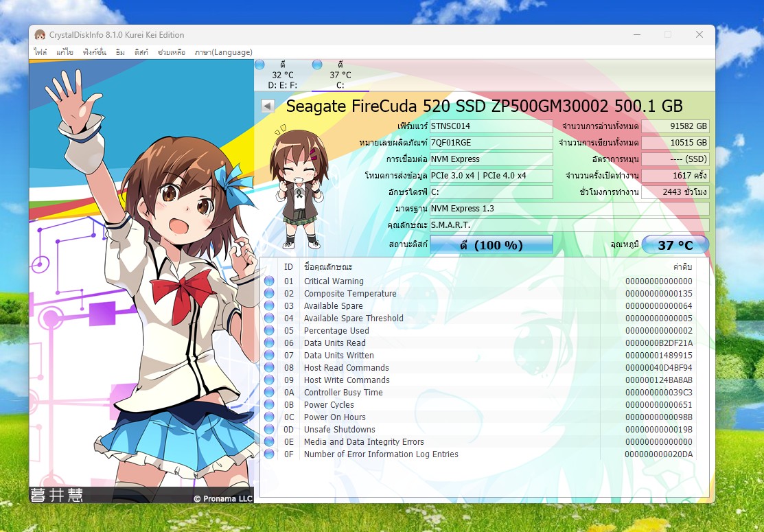This screenshot has height=532, width=764.
Task: Click raw value 000000000039C3
Action: pyautogui.click(x=659, y=392)
